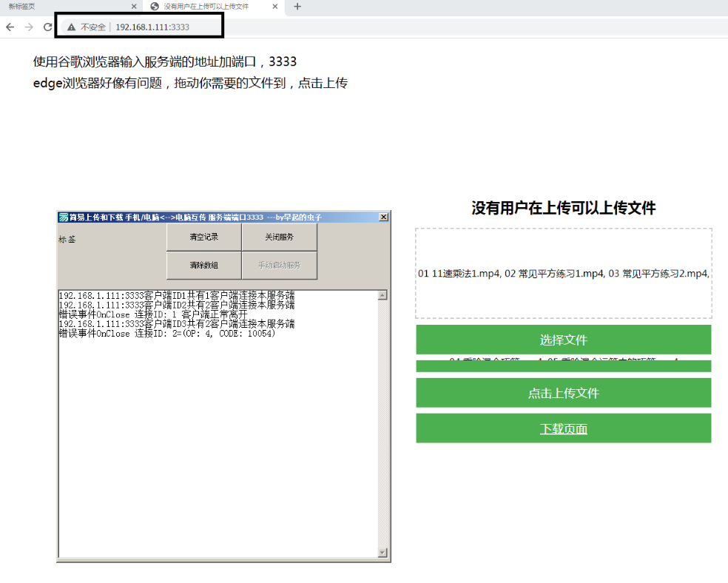
Task: Click the browser back arrow
Action: pos(10,26)
